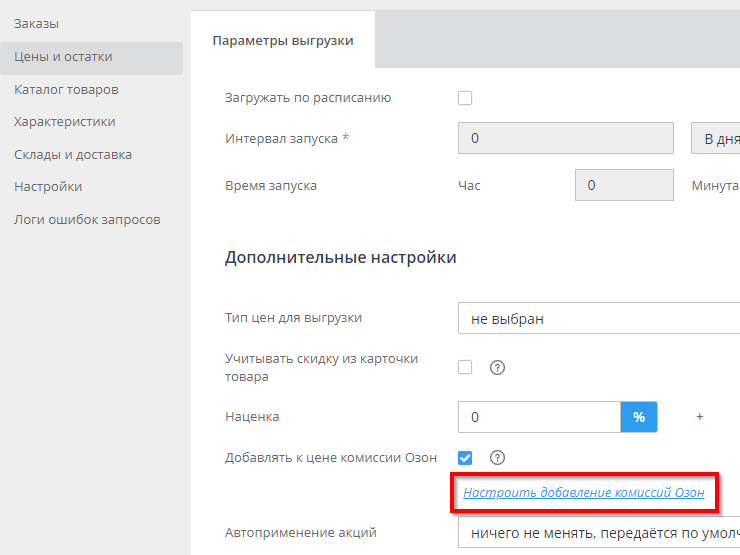Viewport: 740px width, 555px height.
Task: Open the 'Тип цен для выгрузки' dropdown
Action: point(598,318)
